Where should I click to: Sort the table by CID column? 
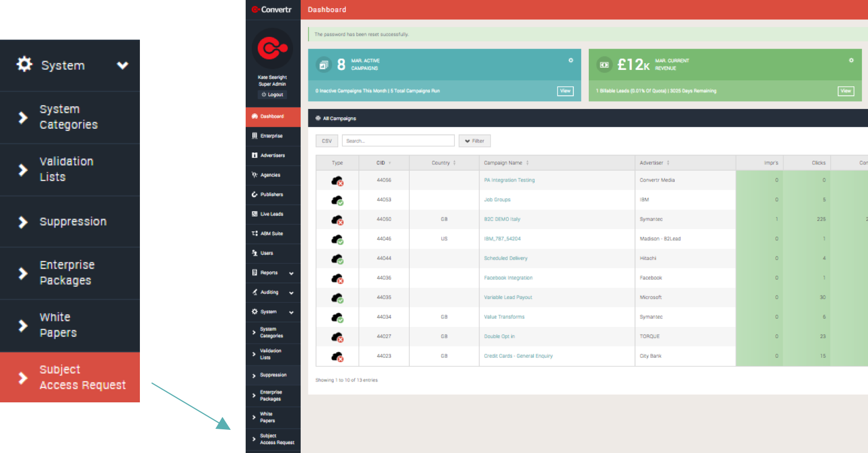pyautogui.click(x=384, y=163)
